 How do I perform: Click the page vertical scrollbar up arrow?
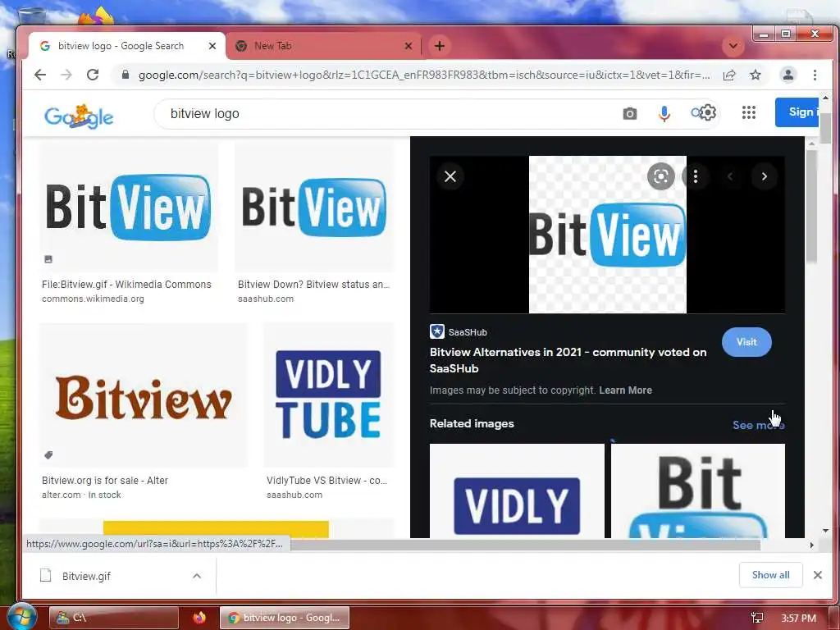(x=825, y=98)
